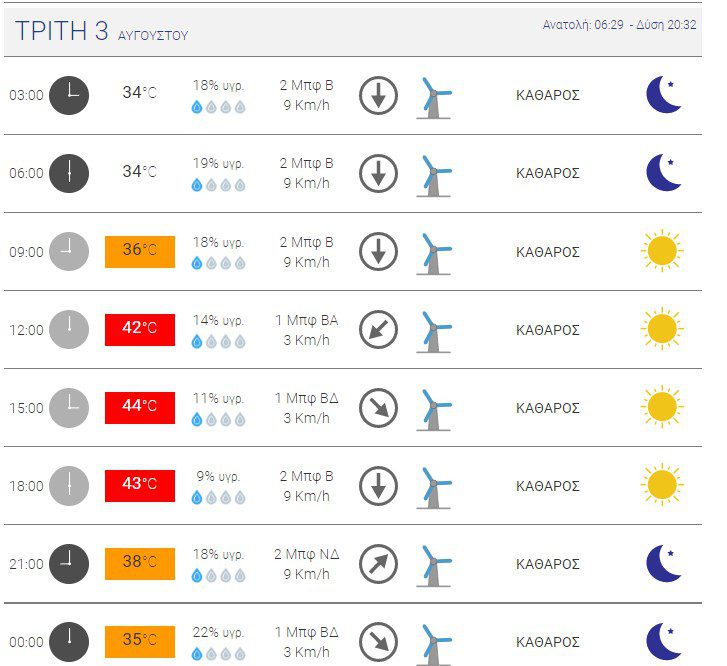Click the red 42°C temperature box
The height and width of the screenshot is (666, 727).
140,330
